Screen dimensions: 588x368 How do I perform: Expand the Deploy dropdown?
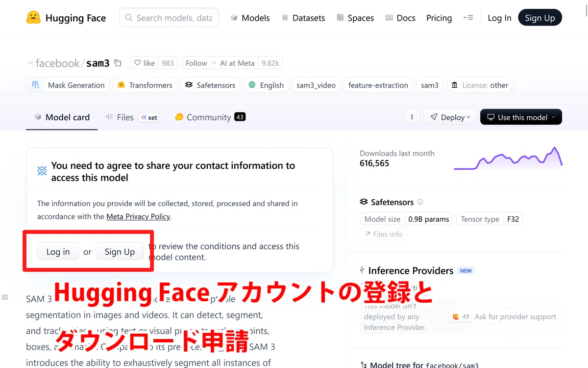coord(450,117)
